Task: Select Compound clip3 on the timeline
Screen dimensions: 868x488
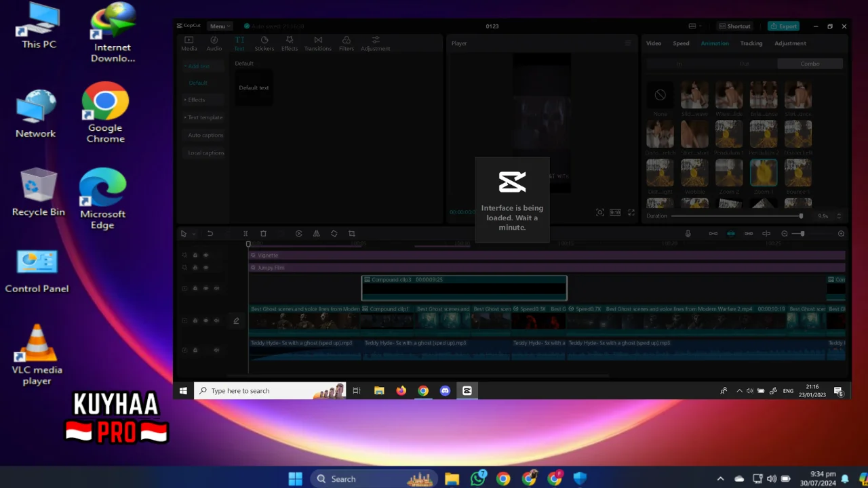Action: [x=465, y=288]
